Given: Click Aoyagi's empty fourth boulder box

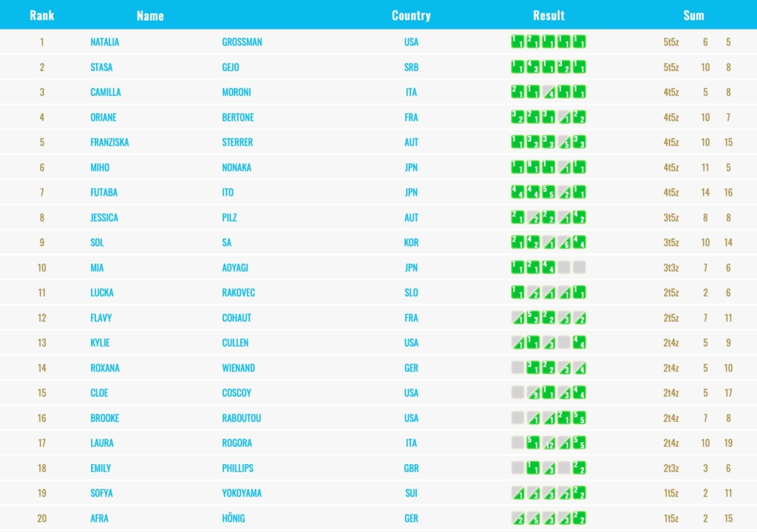Looking at the screenshot, I should click(x=564, y=267).
